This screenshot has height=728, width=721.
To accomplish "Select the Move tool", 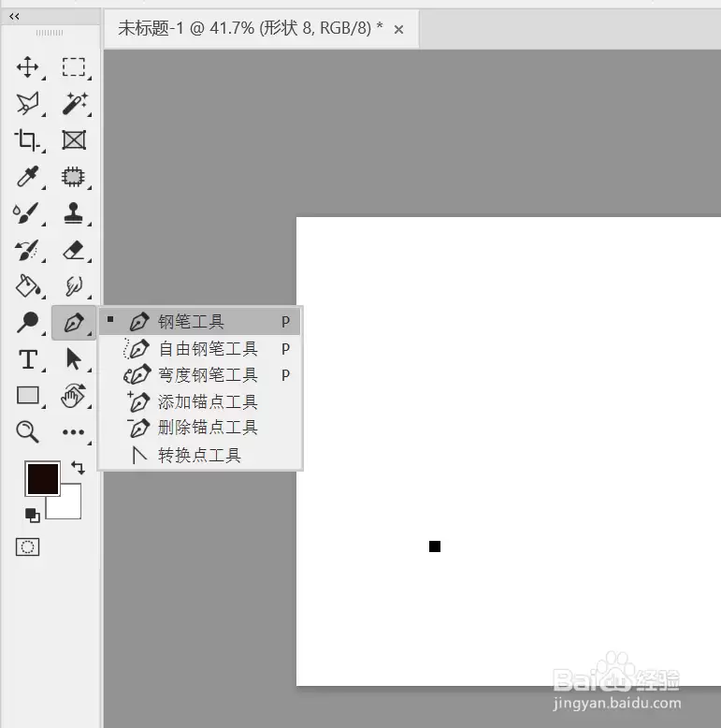I will [x=27, y=66].
